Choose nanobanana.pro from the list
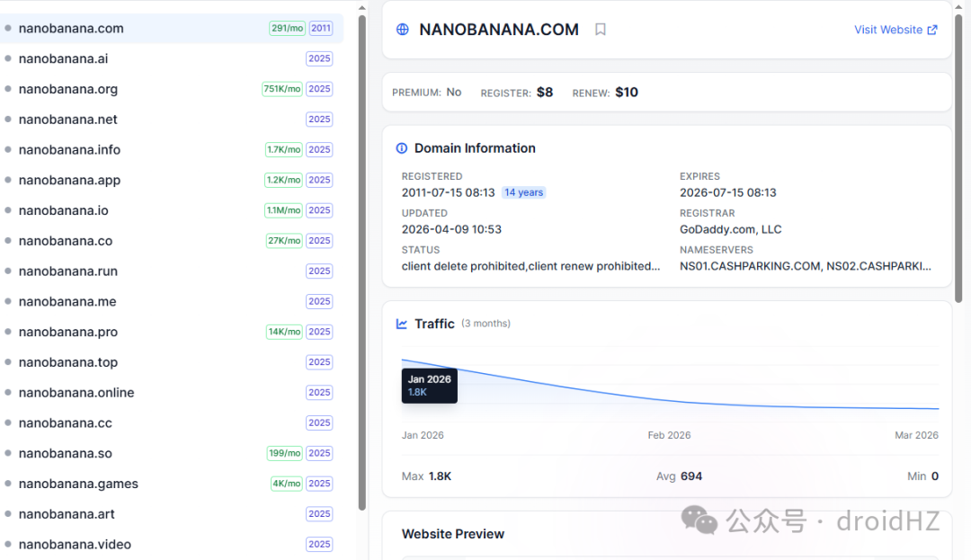Image resolution: width=971 pixels, height=560 pixels. point(172,332)
